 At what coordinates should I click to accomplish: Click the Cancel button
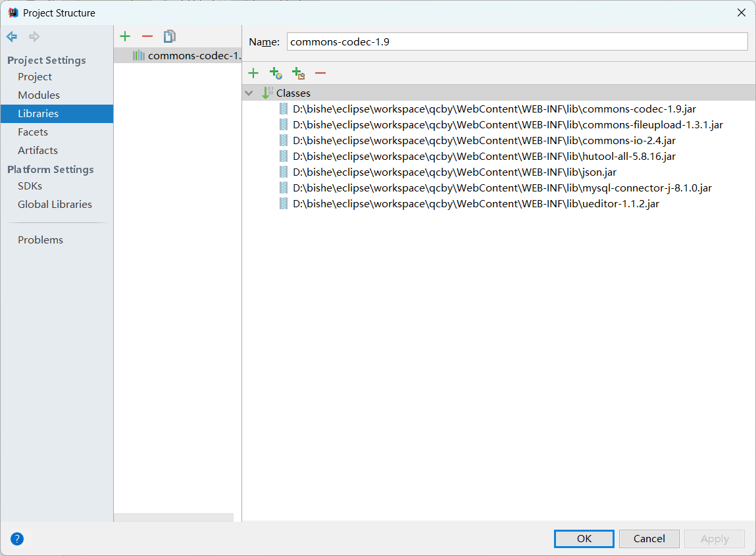pos(649,539)
